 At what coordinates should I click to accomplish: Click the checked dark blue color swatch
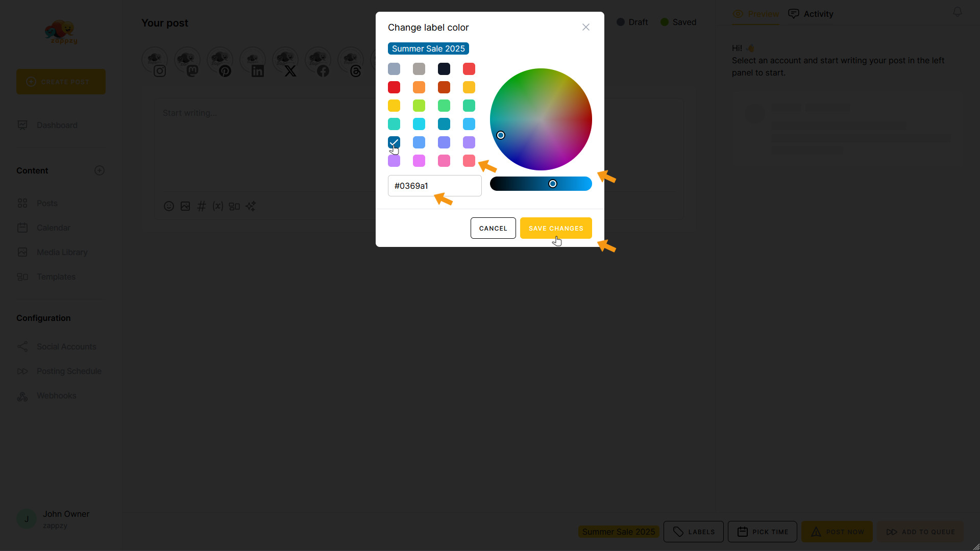coord(394,142)
